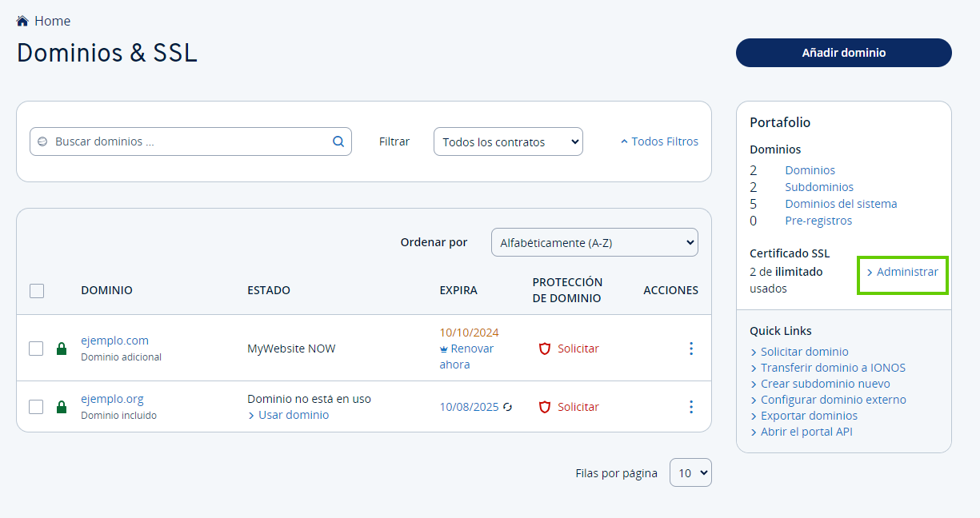
Task: Change the Filas por página dropdown
Action: pyautogui.click(x=690, y=472)
